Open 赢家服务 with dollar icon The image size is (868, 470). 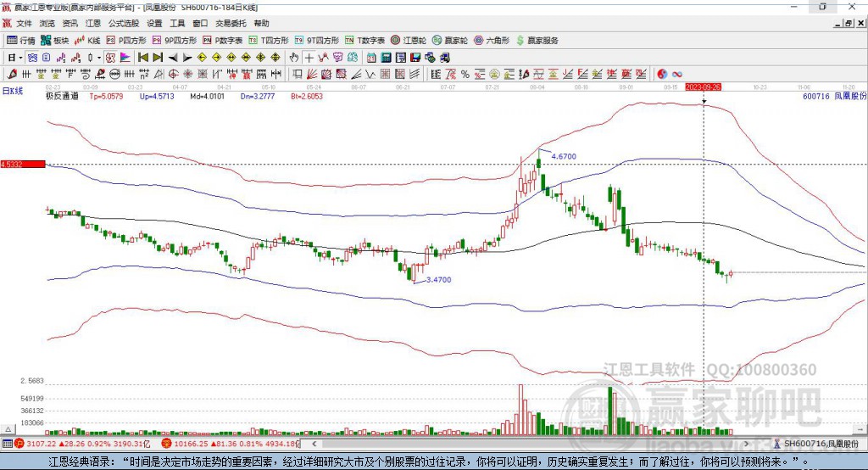click(537, 41)
